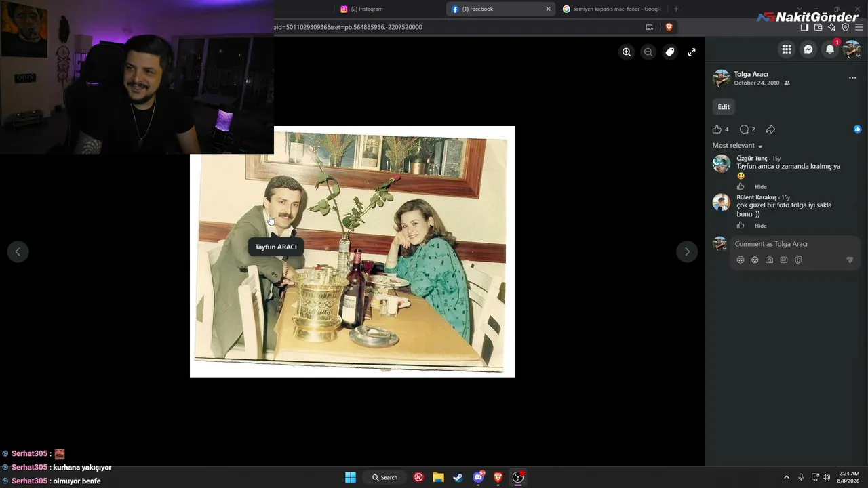Viewport: 868px width, 488px height.
Task: Click the install app icon in address bar
Action: tap(649, 27)
